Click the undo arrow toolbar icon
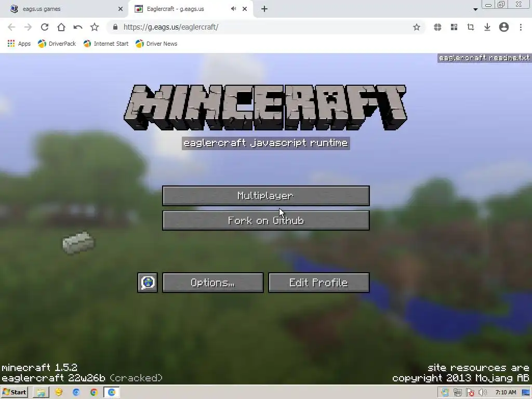532x399 pixels. pyautogui.click(x=78, y=27)
